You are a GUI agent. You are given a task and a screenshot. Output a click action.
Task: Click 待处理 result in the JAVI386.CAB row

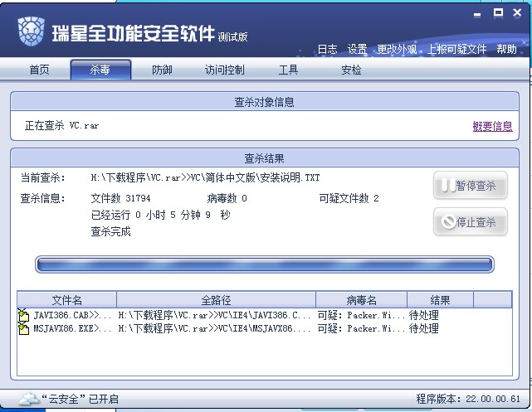[x=424, y=315]
